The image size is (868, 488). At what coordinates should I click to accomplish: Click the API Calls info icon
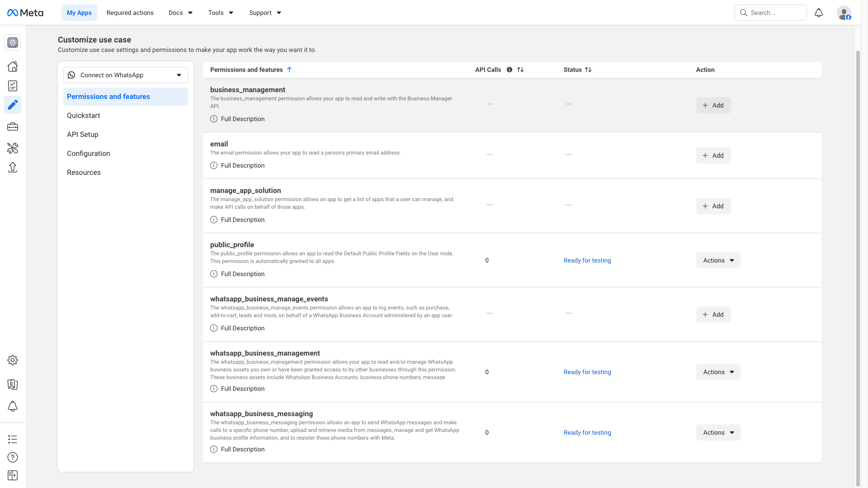[509, 70]
